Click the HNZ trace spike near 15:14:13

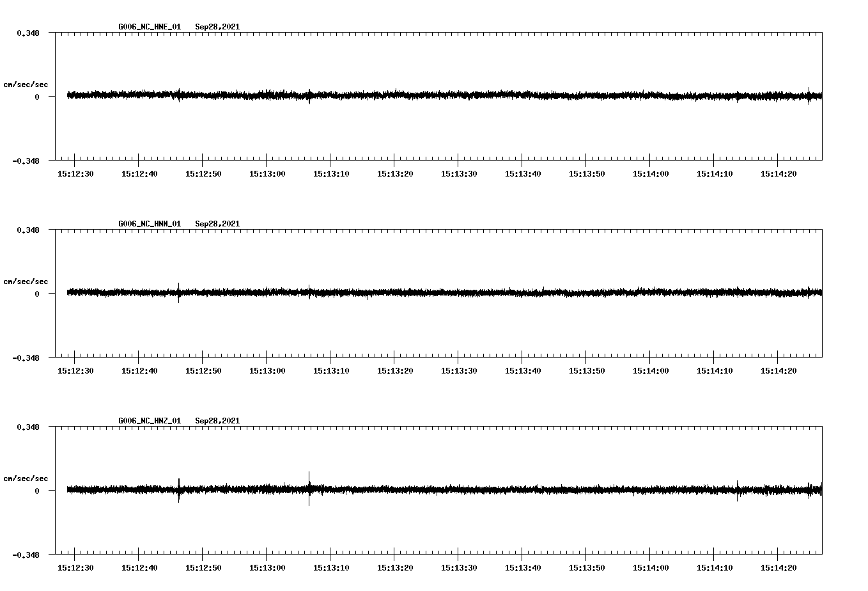[x=737, y=491]
